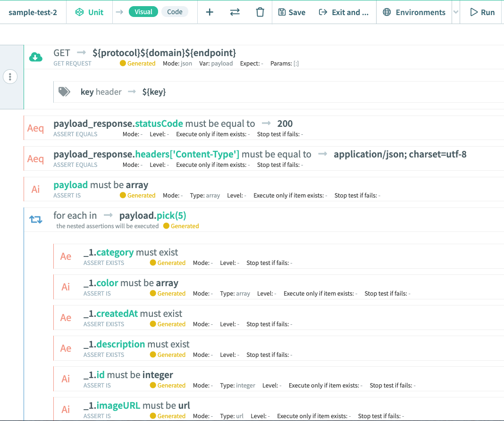This screenshot has height=421, width=504.
Task: Switch to the Code tab
Action: (x=175, y=11)
